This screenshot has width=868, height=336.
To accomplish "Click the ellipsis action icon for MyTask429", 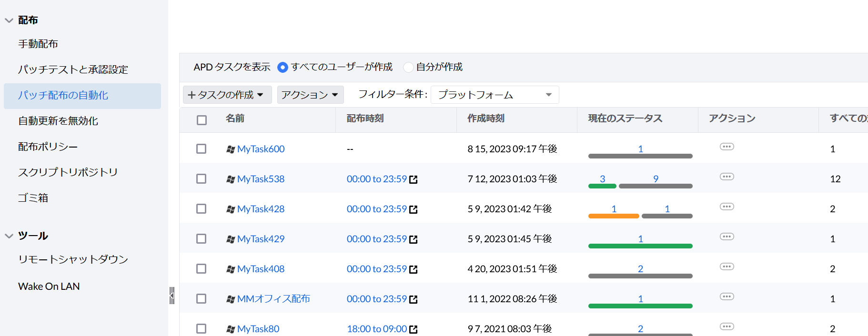I will pos(727,237).
